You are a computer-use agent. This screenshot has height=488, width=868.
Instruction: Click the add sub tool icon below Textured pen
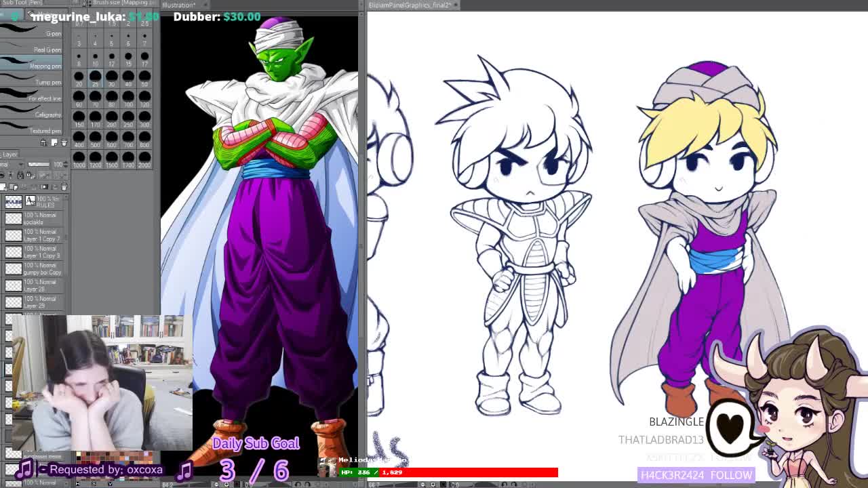pos(44,143)
